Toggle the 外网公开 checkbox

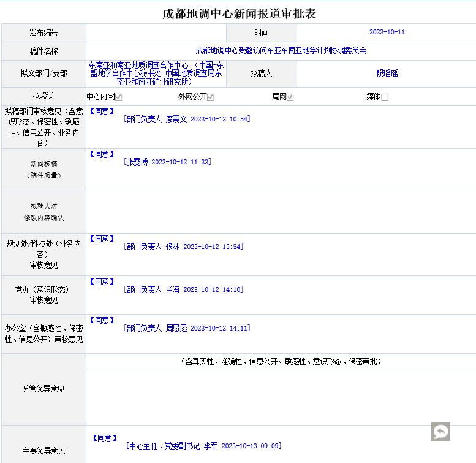tap(210, 97)
